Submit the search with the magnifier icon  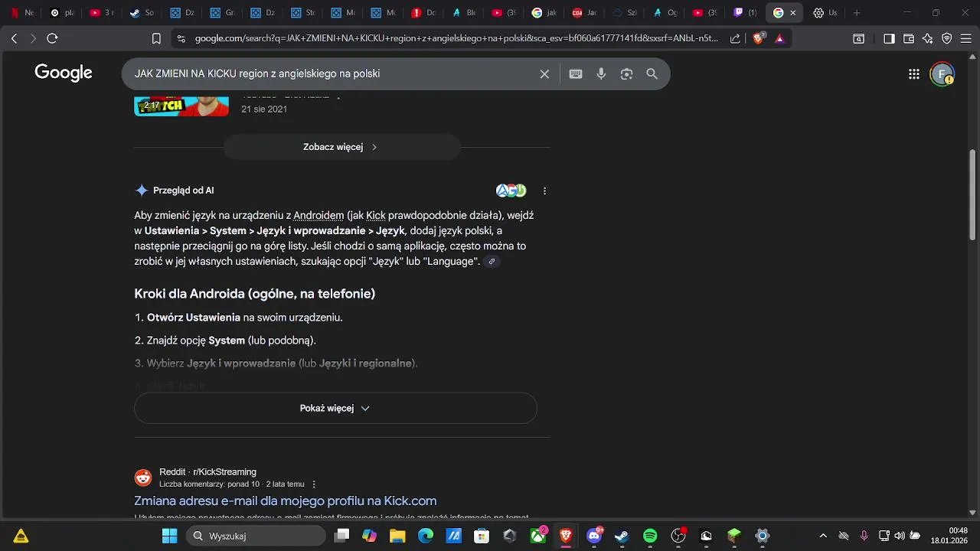pos(652,74)
